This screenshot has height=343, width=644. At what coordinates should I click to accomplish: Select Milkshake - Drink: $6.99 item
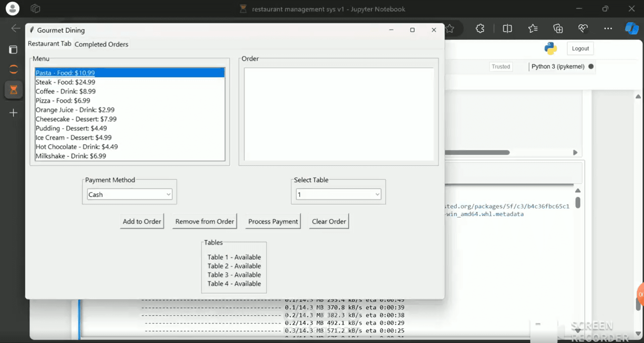[130, 156]
